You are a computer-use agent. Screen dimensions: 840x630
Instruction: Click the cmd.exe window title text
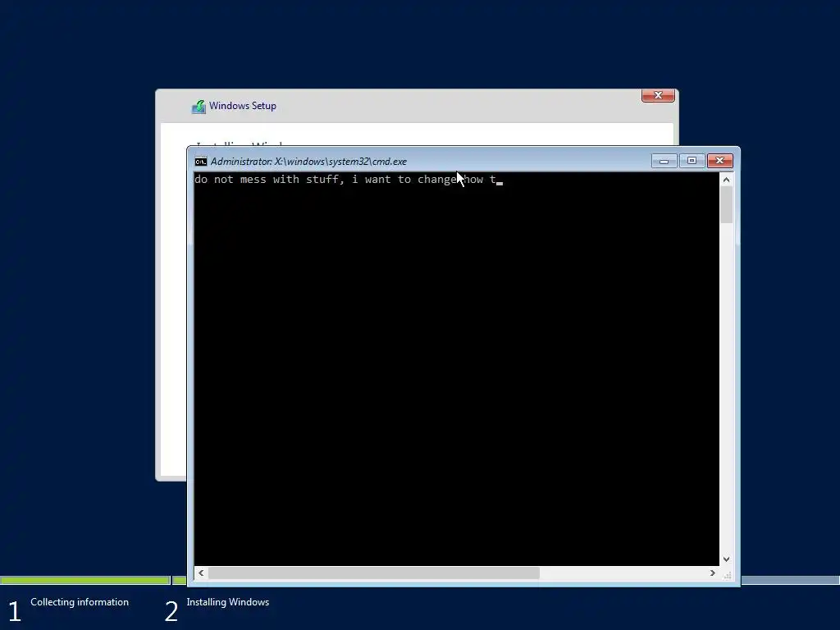coord(308,162)
